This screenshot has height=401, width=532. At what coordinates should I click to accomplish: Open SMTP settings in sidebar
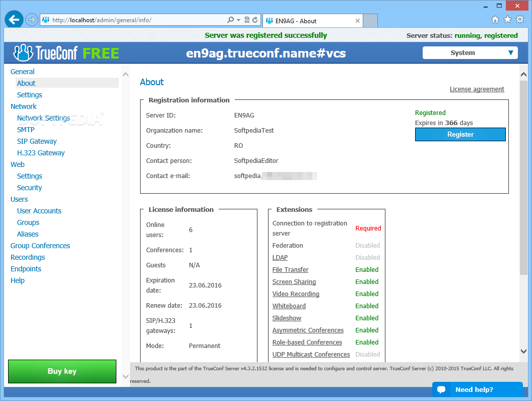[x=26, y=130]
